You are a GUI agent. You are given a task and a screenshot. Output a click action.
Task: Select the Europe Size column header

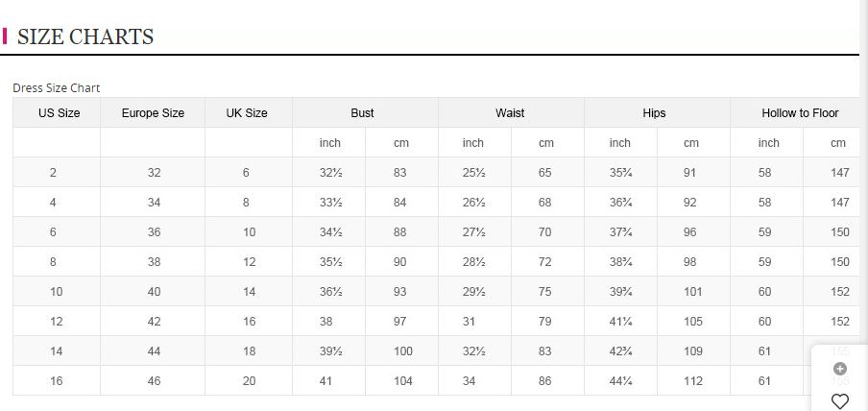pyautogui.click(x=153, y=113)
